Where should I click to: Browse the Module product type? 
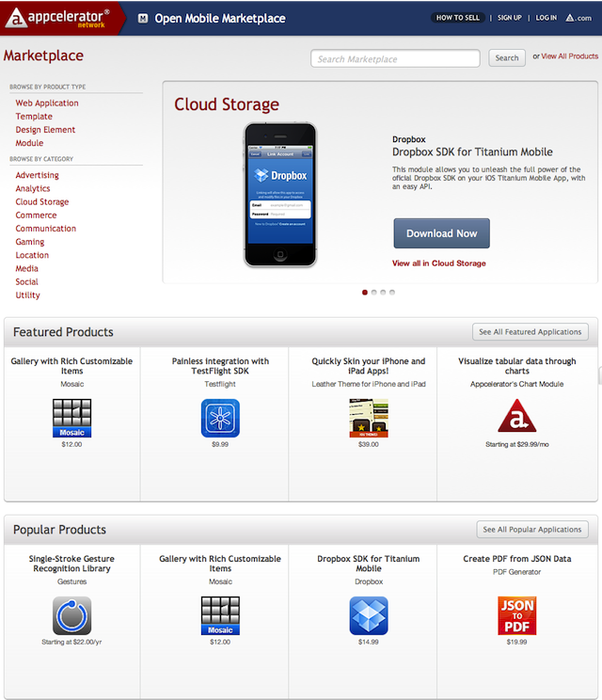[29, 143]
